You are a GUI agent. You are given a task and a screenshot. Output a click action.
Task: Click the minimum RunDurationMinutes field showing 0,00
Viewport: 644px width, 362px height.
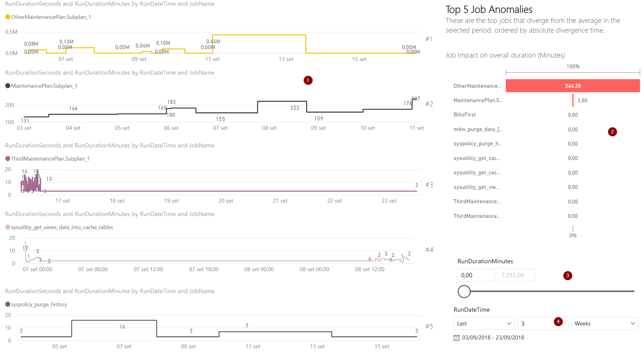click(476, 275)
